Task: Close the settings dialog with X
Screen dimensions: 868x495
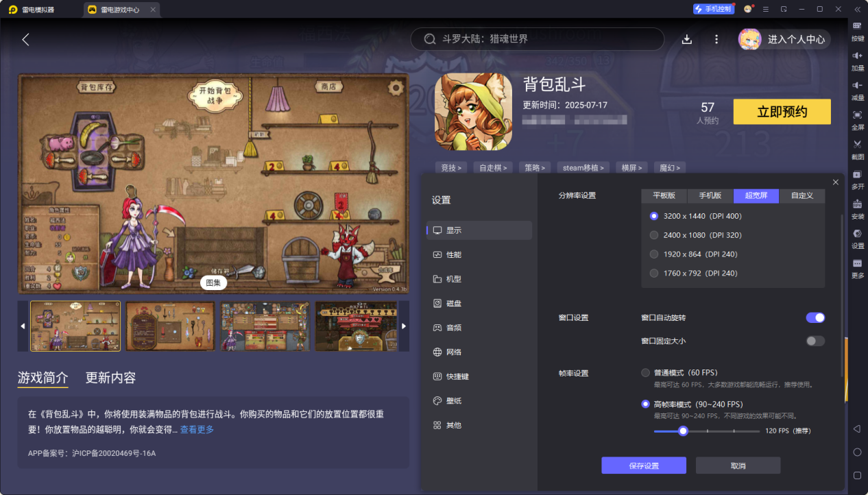Action: point(835,182)
